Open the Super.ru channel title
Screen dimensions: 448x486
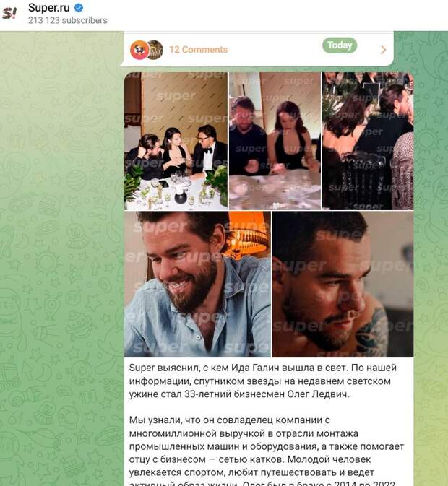point(49,8)
